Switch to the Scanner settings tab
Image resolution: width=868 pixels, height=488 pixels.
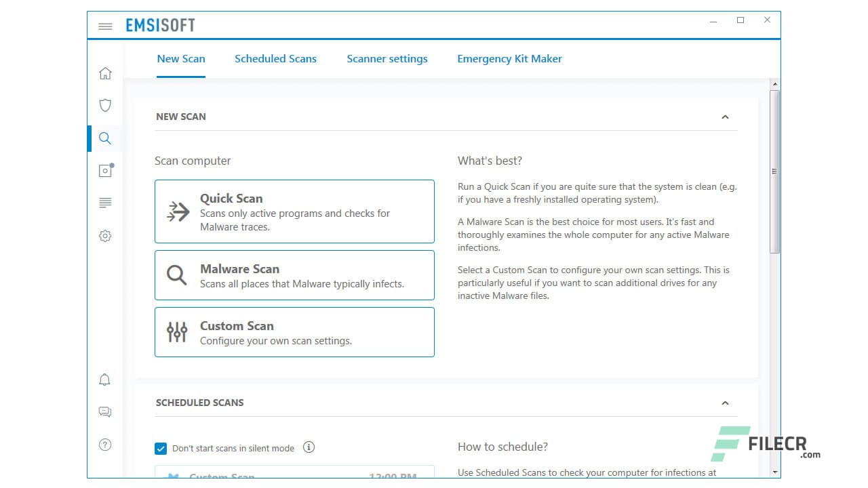click(387, 58)
